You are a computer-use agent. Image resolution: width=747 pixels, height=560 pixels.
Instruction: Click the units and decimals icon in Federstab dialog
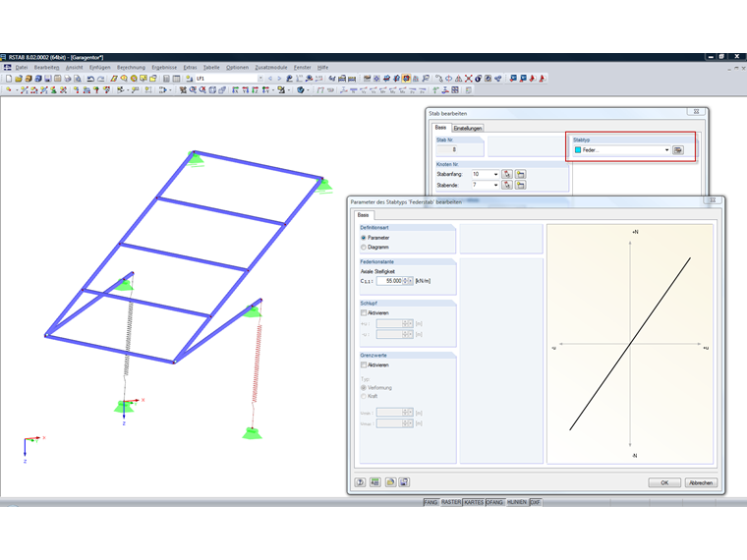pos(374,482)
